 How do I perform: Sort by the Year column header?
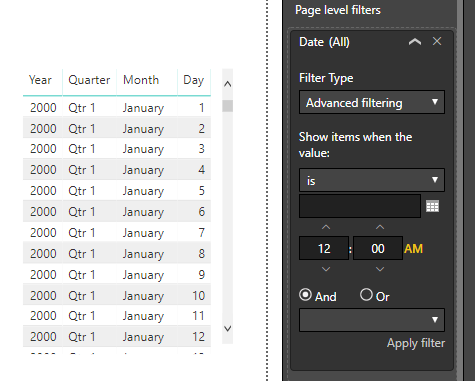[x=40, y=80]
